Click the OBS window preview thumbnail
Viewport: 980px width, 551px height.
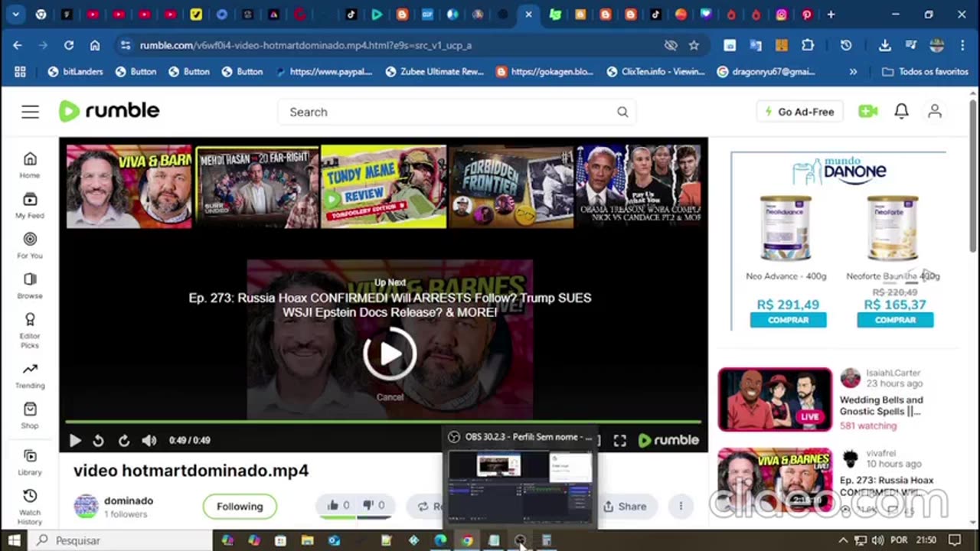[520, 487]
